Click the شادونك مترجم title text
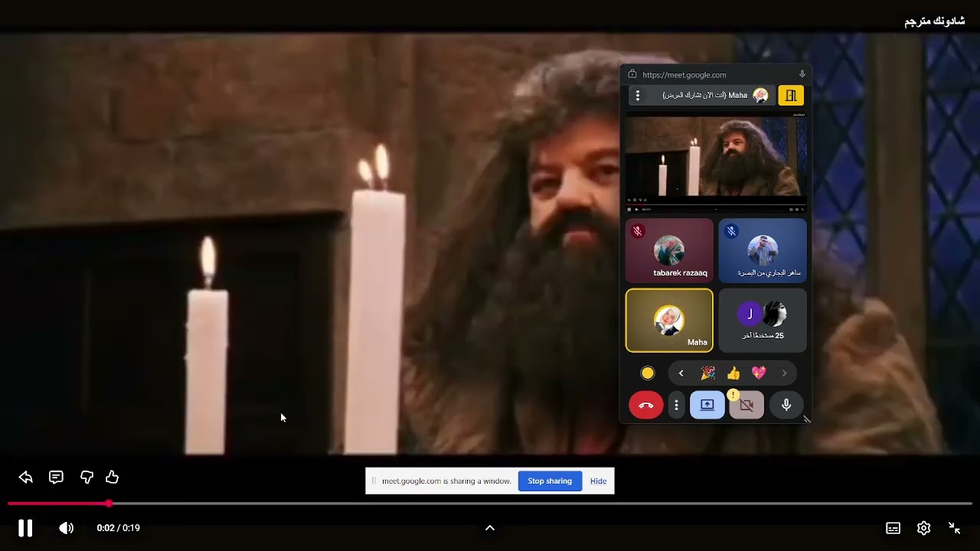 point(934,21)
